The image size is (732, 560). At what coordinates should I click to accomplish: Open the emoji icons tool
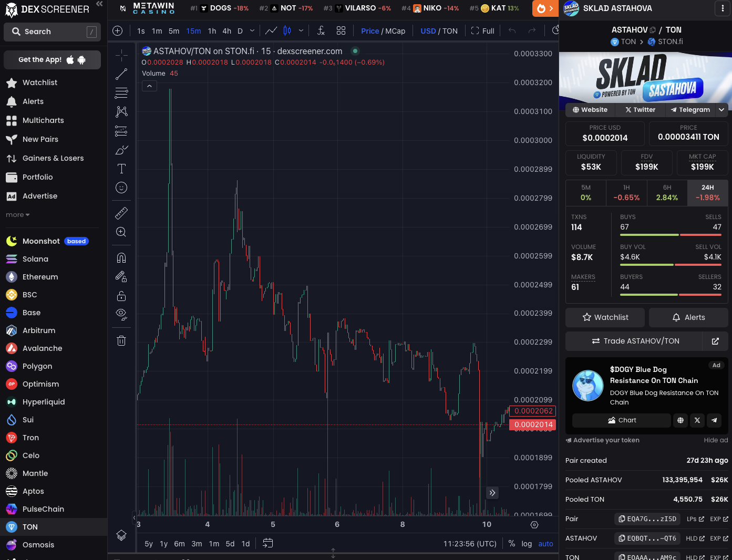pyautogui.click(x=121, y=188)
